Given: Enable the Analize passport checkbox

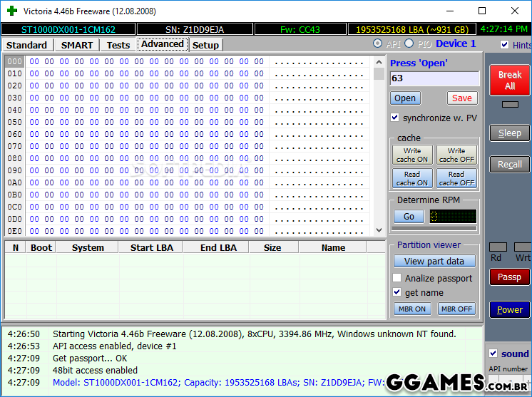Looking at the screenshot, I should (x=398, y=278).
